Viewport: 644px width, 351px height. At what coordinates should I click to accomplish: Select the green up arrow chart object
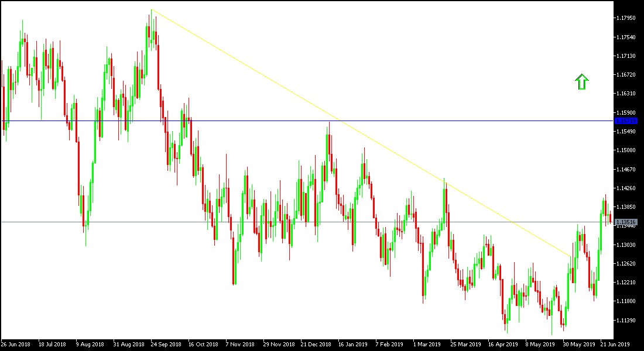pos(581,82)
